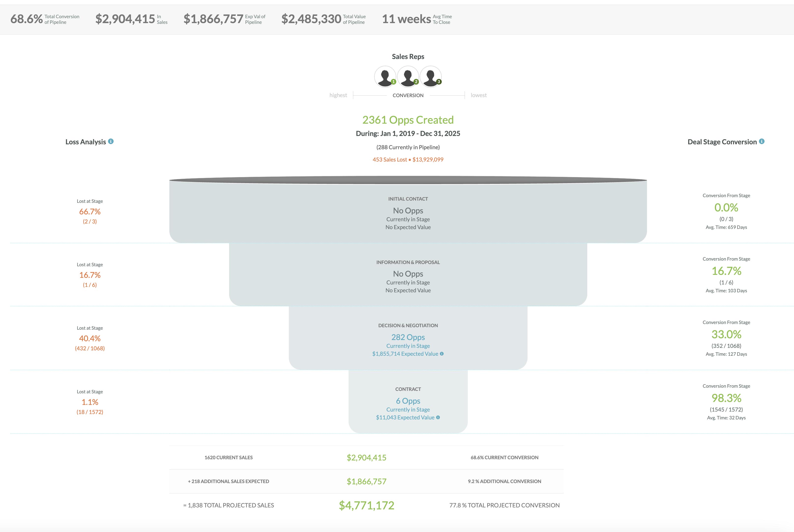
Task: Click + 218 Additional Sales Expected label
Action: pos(229,481)
